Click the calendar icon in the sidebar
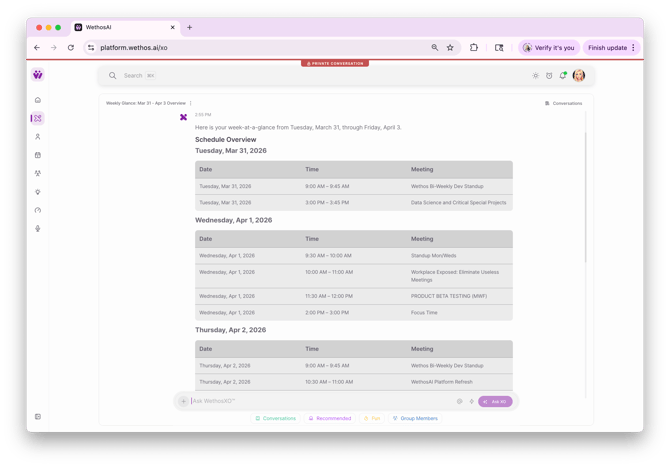Screen dimensions: 670x467 pos(38,155)
